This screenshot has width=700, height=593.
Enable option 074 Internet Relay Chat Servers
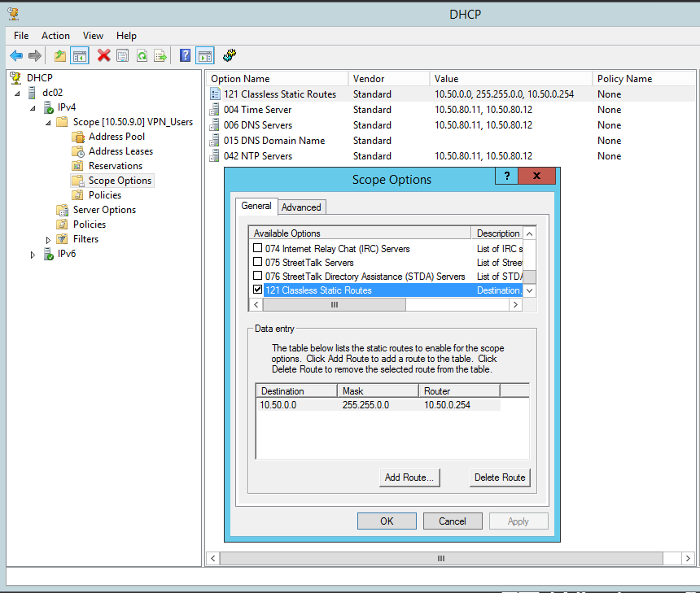click(x=257, y=249)
